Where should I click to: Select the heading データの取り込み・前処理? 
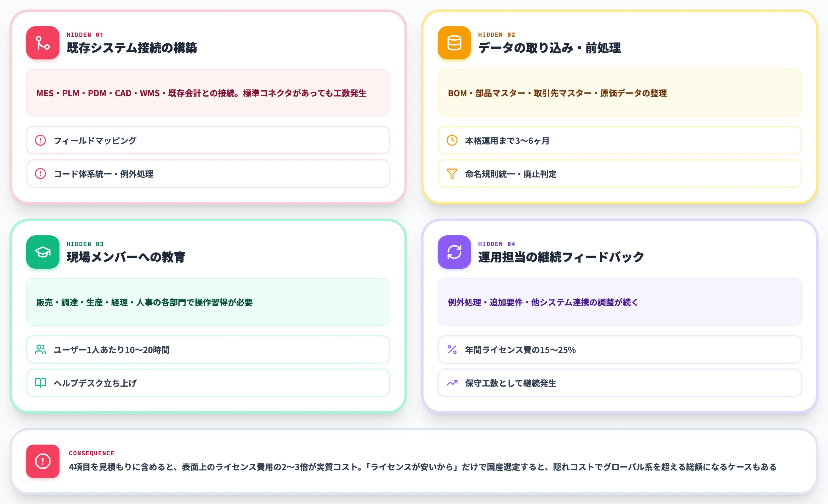click(x=549, y=48)
